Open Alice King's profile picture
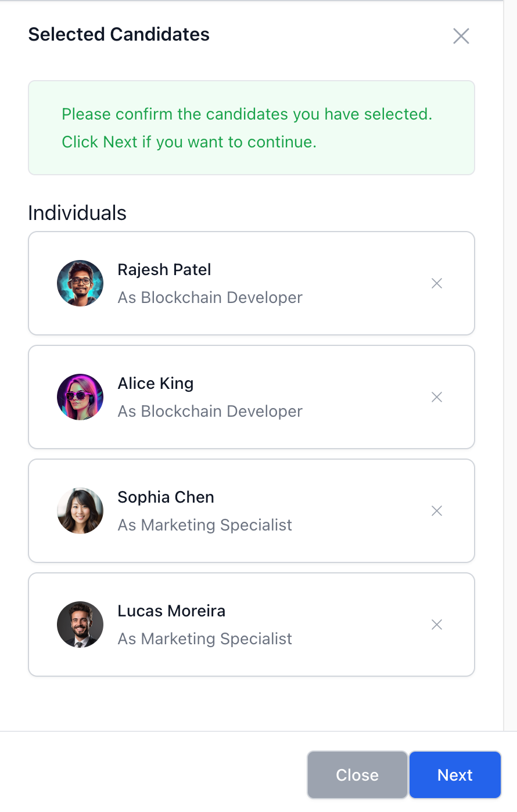The width and height of the screenshot is (517, 812). click(x=80, y=397)
